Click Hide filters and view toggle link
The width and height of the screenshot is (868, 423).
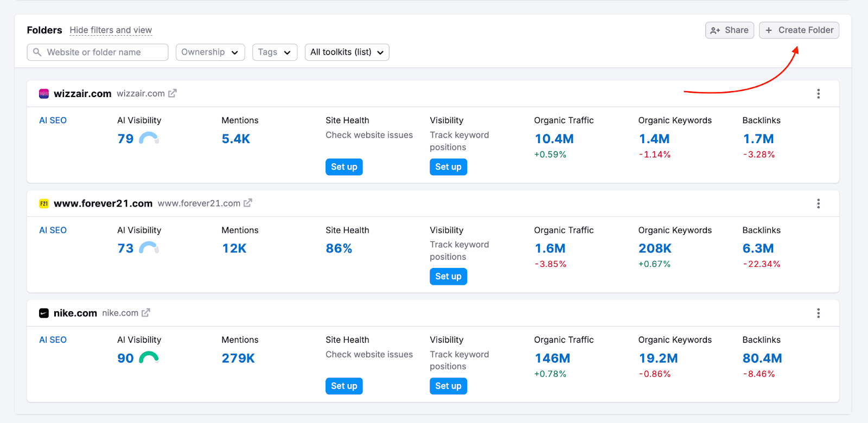(x=111, y=30)
